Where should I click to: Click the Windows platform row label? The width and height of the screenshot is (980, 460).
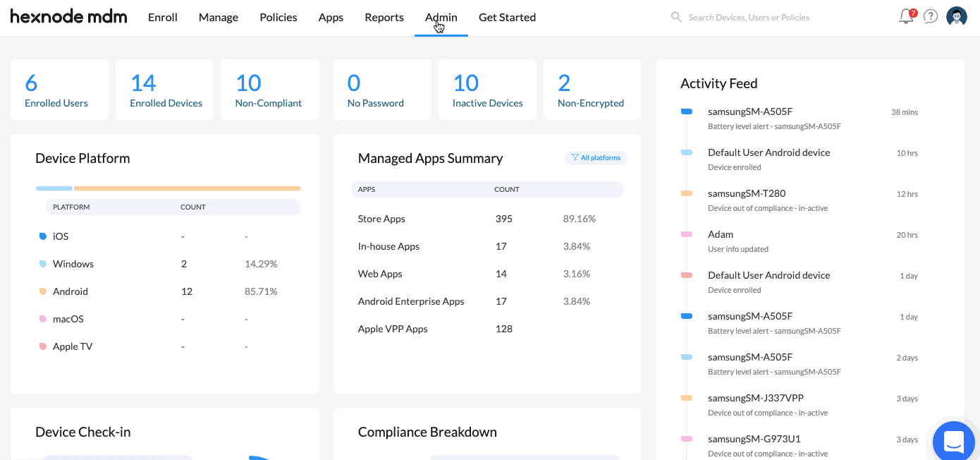(x=73, y=264)
